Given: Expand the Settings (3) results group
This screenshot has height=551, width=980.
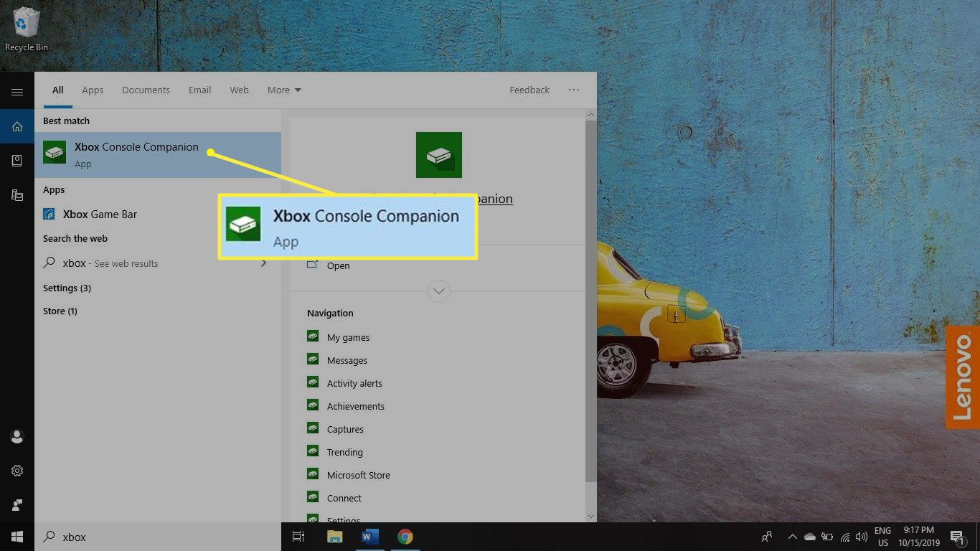Looking at the screenshot, I should (67, 288).
